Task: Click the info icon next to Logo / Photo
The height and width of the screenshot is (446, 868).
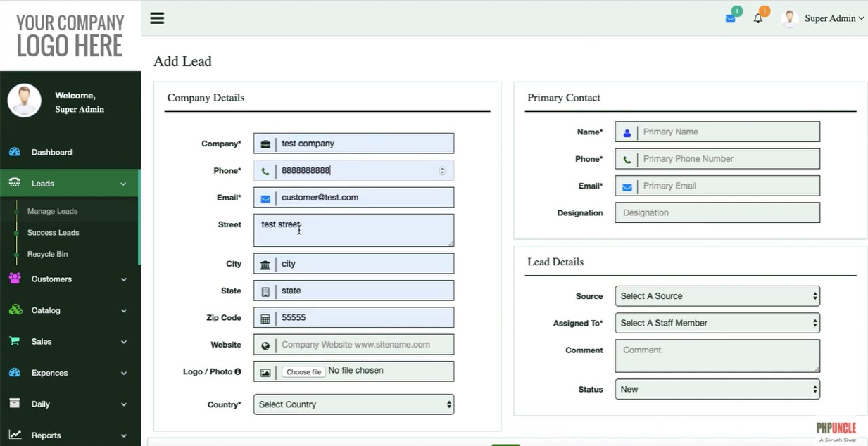Action: (x=238, y=371)
